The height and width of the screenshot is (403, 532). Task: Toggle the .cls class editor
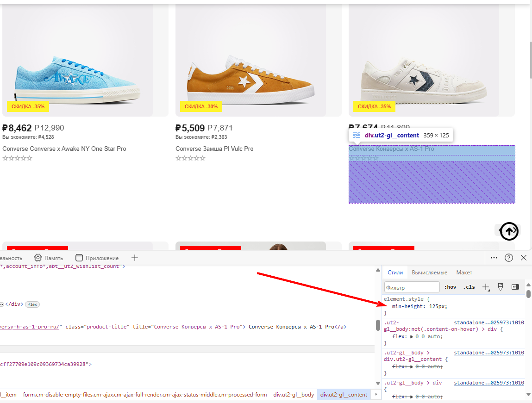point(469,287)
